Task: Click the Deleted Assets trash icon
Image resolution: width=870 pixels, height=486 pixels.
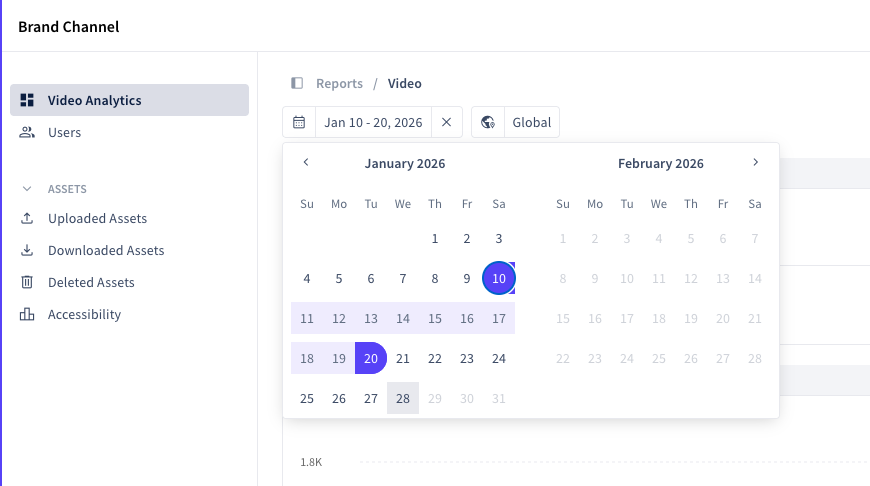Action: (27, 282)
